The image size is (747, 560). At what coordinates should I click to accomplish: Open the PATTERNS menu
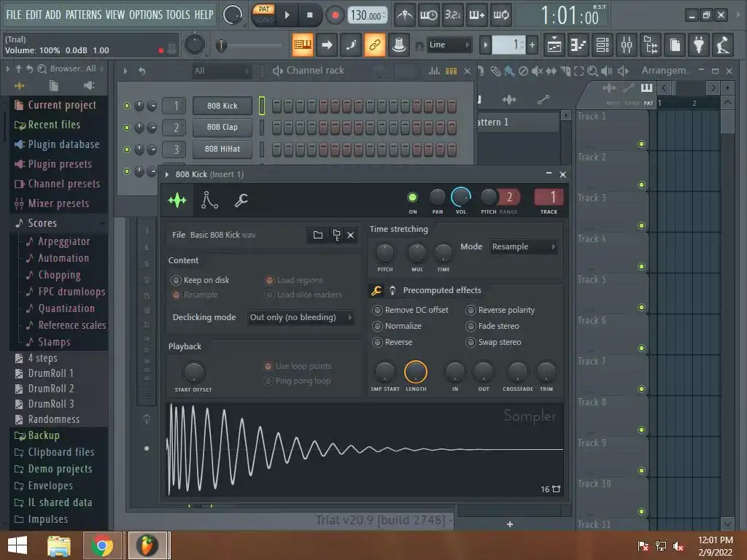point(83,15)
